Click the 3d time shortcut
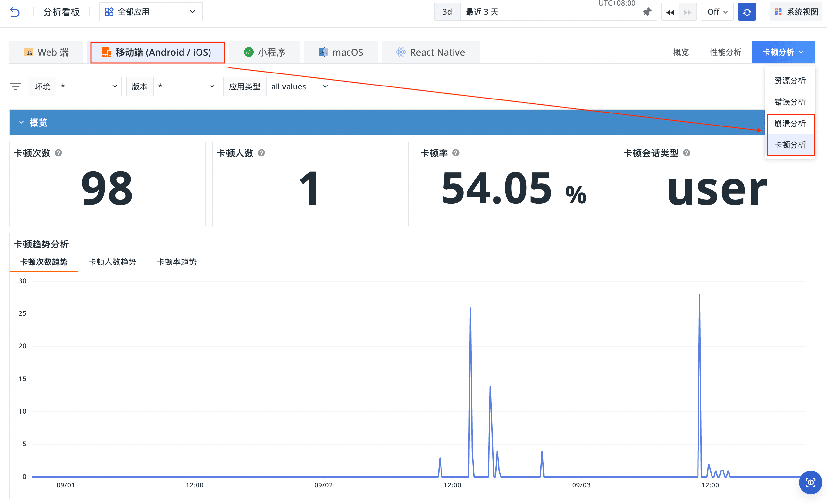 (x=447, y=12)
